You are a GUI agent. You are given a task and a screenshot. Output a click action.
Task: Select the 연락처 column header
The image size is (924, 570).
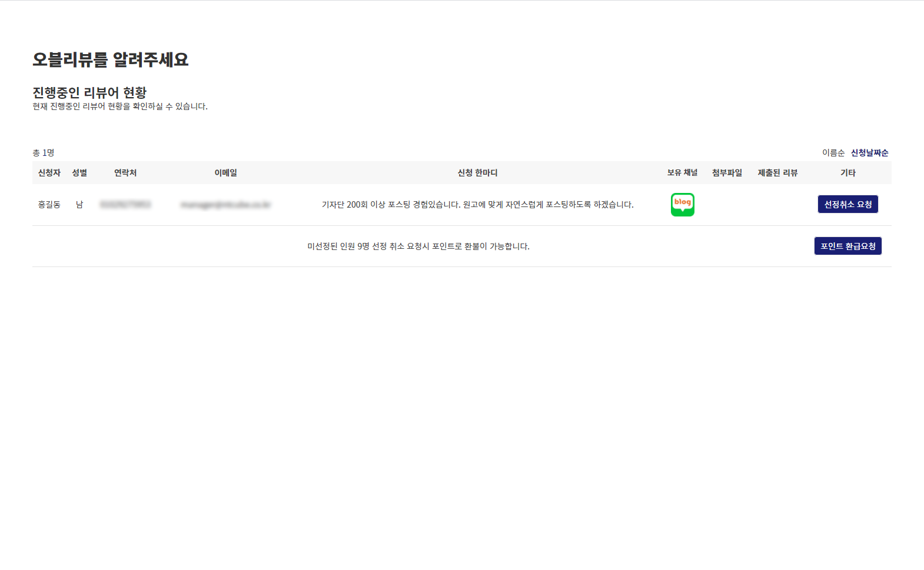point(125,173)
